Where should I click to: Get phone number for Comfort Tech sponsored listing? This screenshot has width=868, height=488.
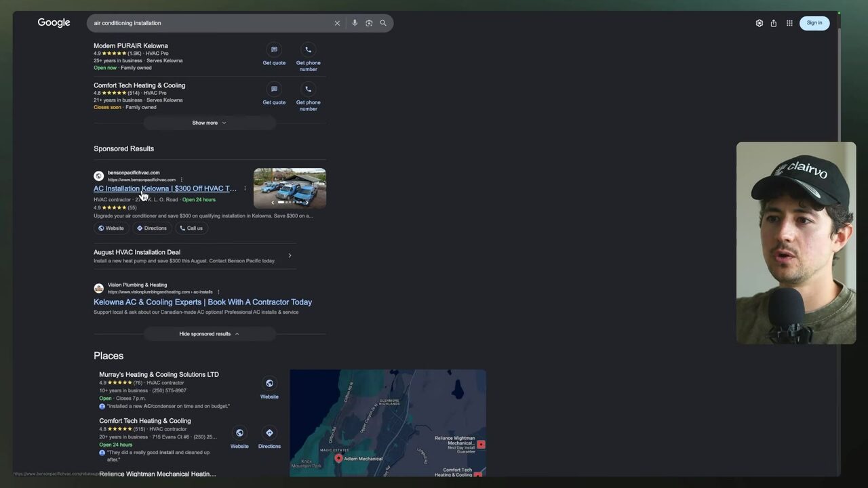coord(309,98)
